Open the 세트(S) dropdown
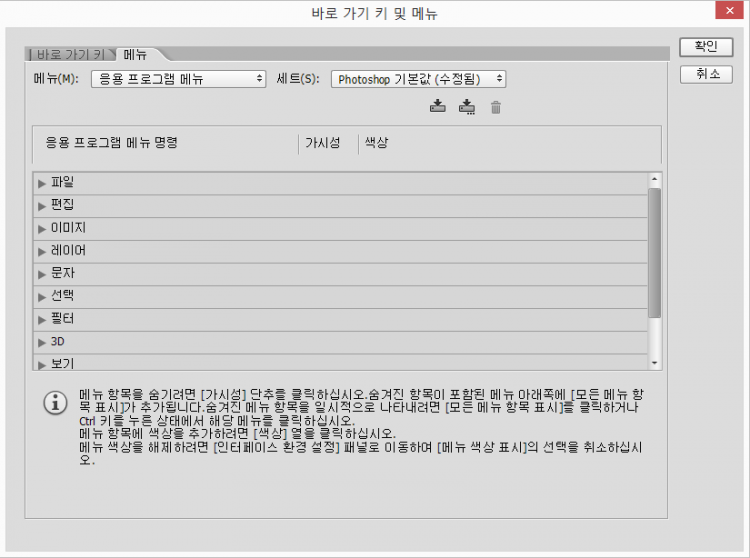The image size is (750, 558). [x=418, y=79]
